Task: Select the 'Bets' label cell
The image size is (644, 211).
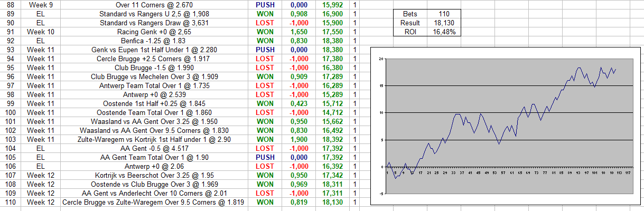Action: pyautogui.click(x=409, y=14)
